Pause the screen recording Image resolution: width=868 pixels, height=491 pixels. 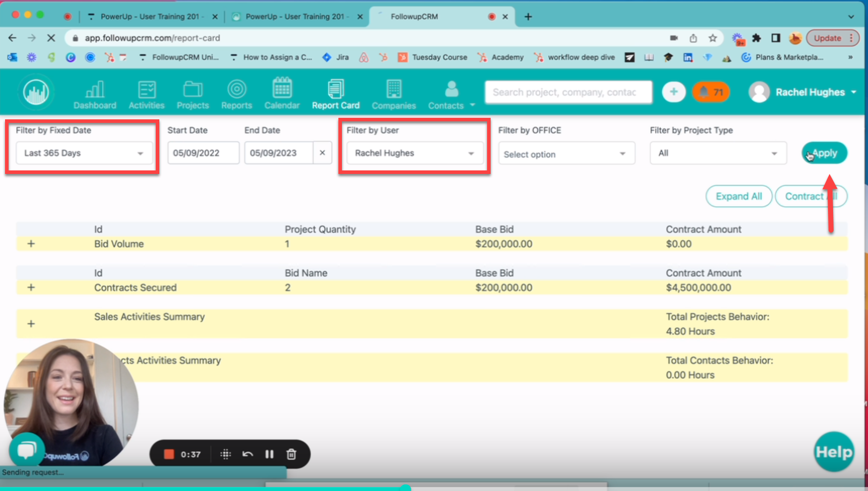coord(269,454)
